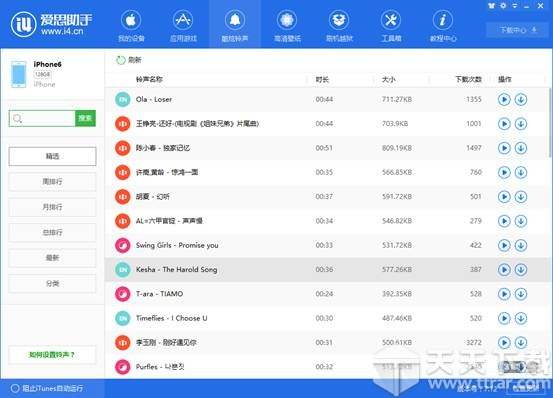Click the T-ara row pink icon
The image size is (553, 398).
click(123, 294)
